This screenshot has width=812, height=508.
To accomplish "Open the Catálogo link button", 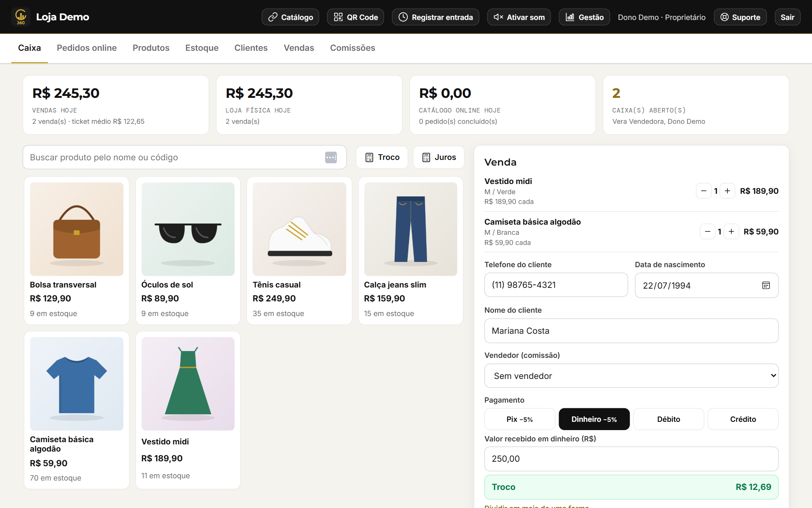I will pyautogui.click(x=290, y=17).
